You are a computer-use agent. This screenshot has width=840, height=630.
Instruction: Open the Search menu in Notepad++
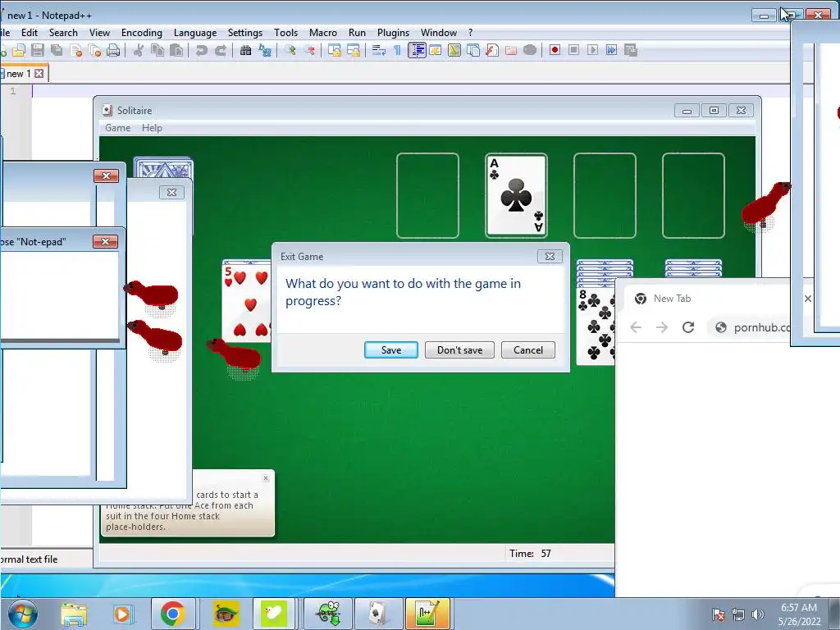[63, 33]
